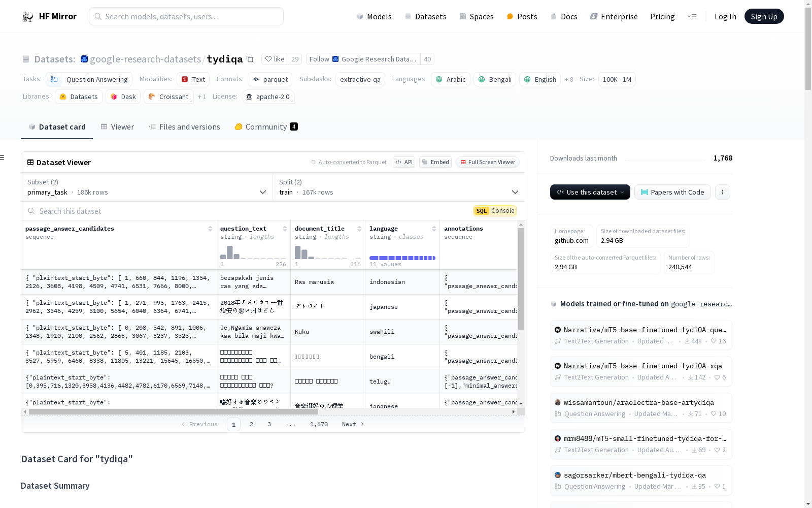Image resolution: width=812 pixels, height=508 pixels.
Task: Select the parquet format tag
Action: (x=270, y=79)
